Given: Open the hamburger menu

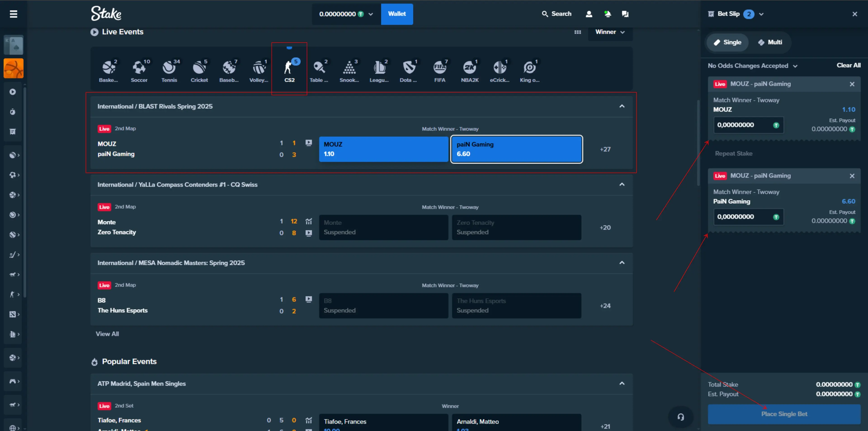Looking at the screenshot, I should coord(14,14).
